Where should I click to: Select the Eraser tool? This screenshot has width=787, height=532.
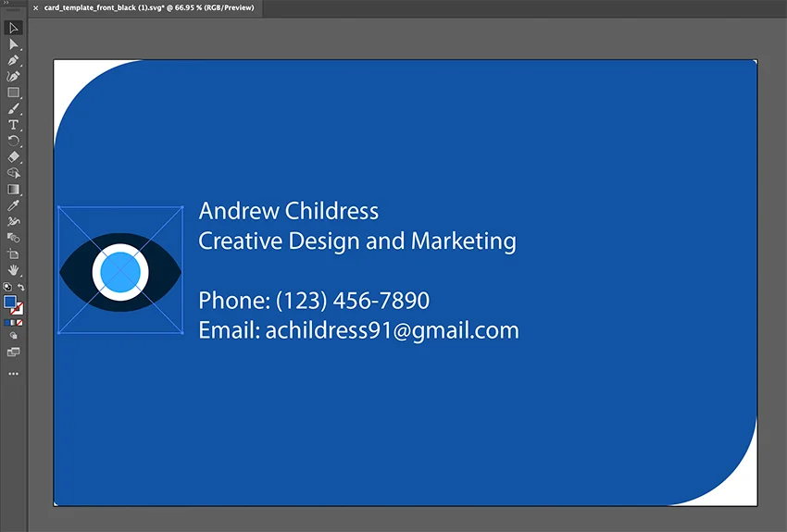point(13,157)
